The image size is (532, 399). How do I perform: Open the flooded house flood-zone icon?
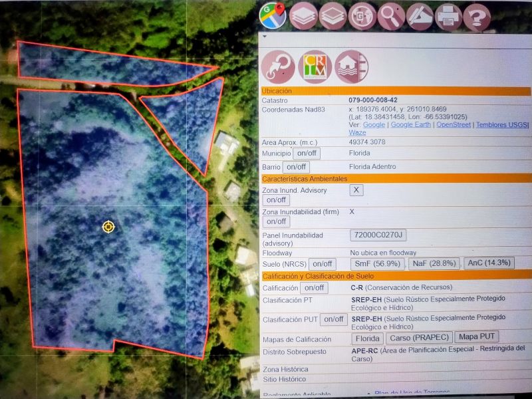(x=350, y=66)
